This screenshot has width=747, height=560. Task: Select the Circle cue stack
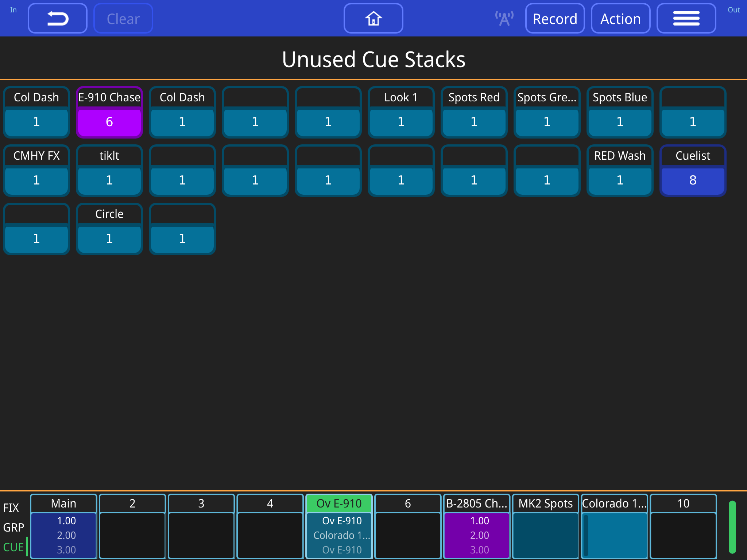pyautogui.click(x=109, y=229)
